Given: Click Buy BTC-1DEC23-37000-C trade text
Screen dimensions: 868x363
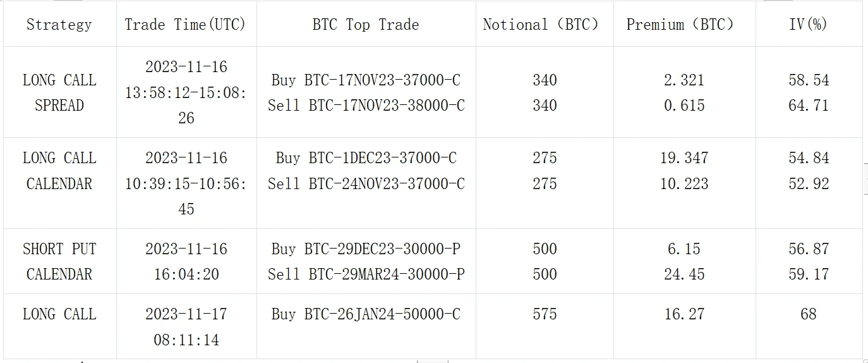Looking at the screenshot, I should click(366, 158).
